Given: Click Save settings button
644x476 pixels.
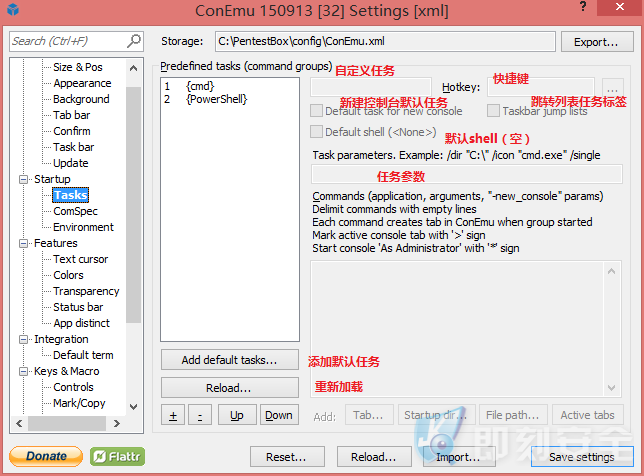Looking at the screenshot, I should point(582,457).
